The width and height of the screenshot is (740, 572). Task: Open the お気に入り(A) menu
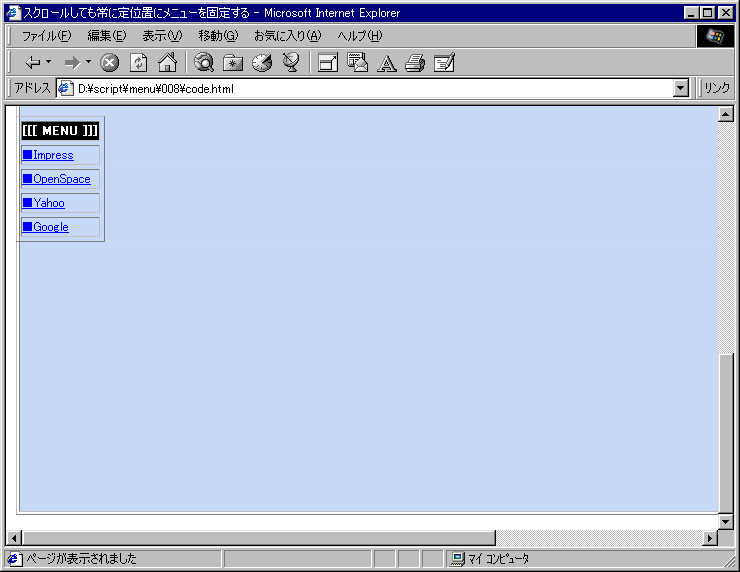pos(286,36)
